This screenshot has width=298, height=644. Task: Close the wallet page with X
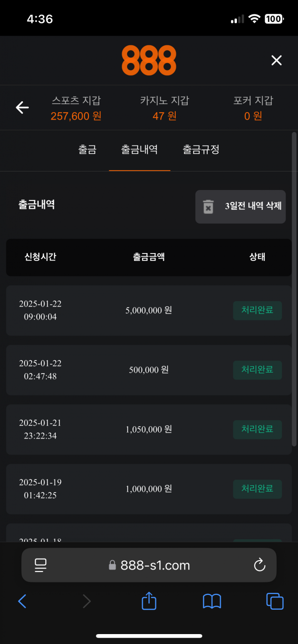tap(276, 61)
